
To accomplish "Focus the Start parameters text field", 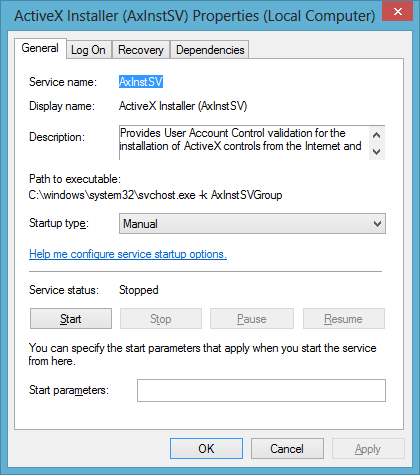I will (x=261, y=390).
